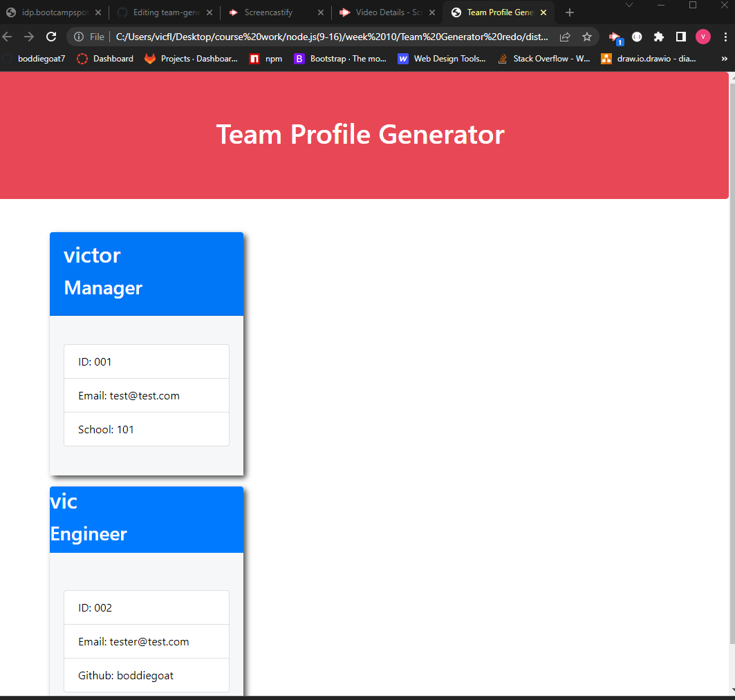Click the back navigation arrow
This screenshot has width=735, height=700.
7,36
